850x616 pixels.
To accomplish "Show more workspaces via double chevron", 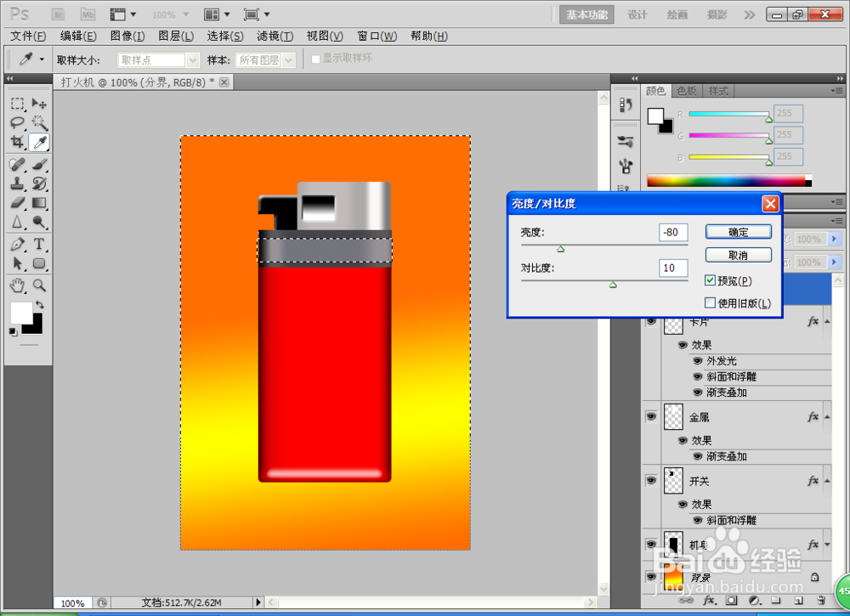I will (x=749, y=14).
